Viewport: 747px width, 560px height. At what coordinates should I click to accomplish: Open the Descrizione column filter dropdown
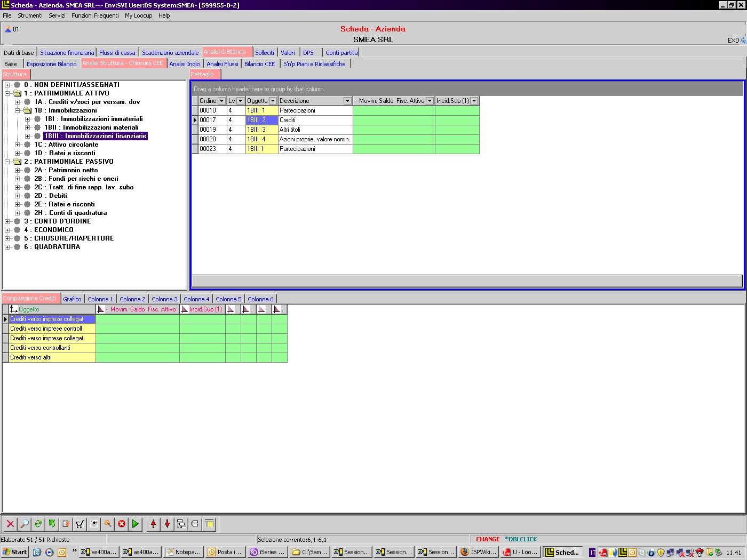coord(347,101)
